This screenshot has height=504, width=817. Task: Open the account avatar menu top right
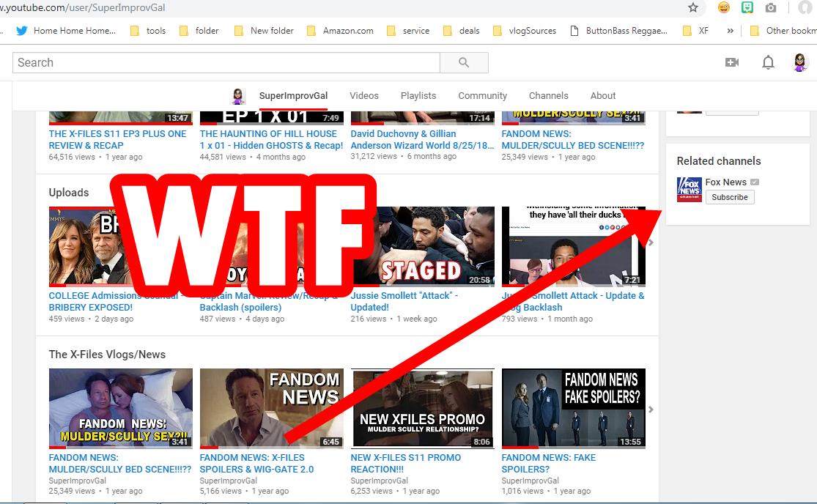pos(800,62)
